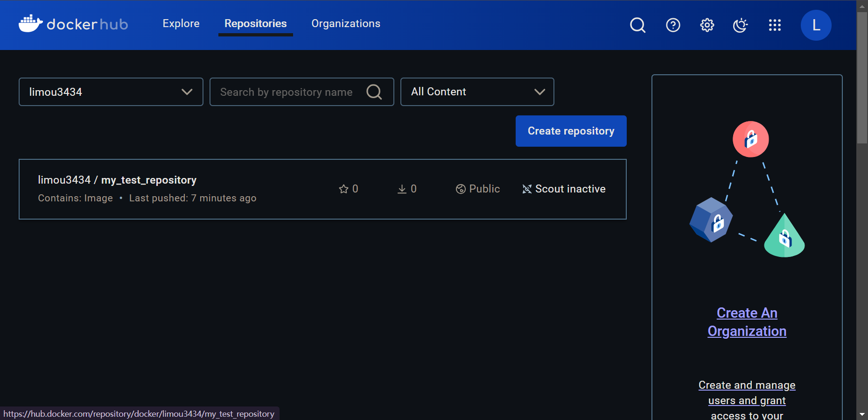Click the star count icon on repository
The image size is (868, 420).
click(x=344, y=189)
